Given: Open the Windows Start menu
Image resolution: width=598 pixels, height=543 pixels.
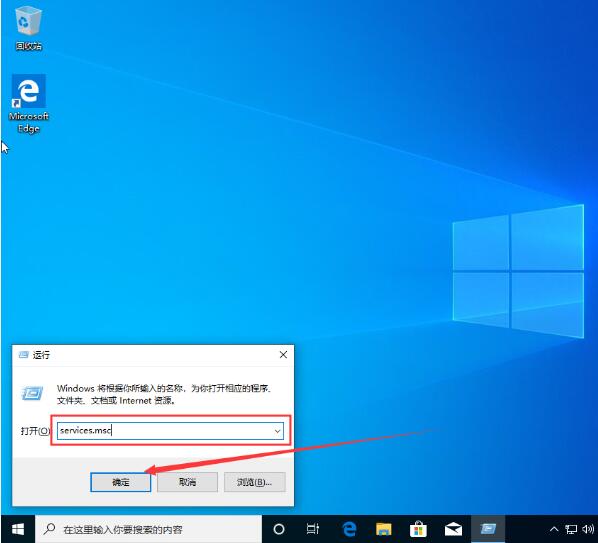Looking at the screenshot, I should 18,529.
